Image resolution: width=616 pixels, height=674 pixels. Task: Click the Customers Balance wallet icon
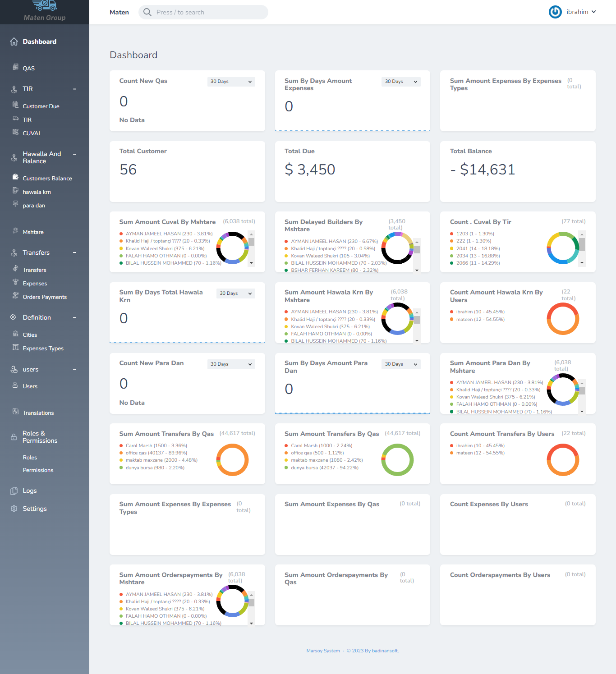click(15, 177)
